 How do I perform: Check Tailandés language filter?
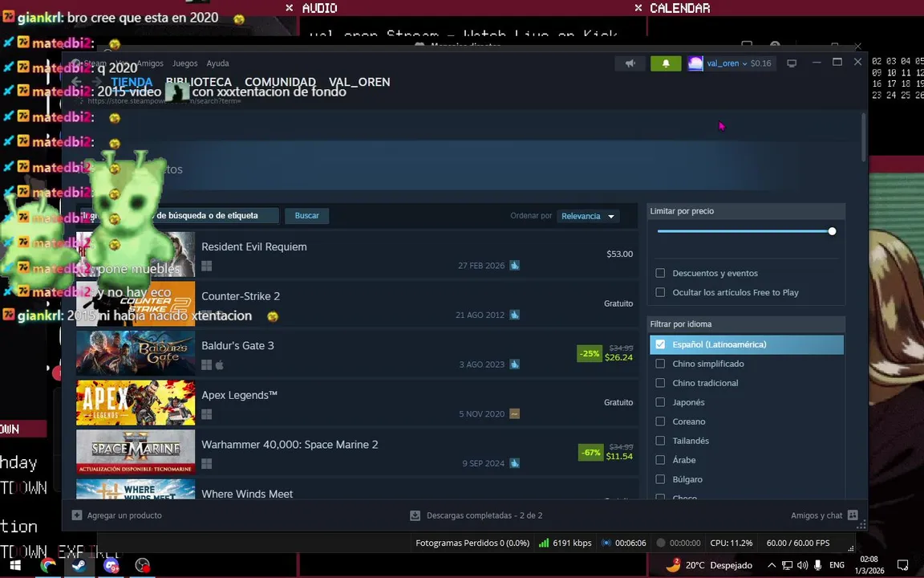(660, 441)
